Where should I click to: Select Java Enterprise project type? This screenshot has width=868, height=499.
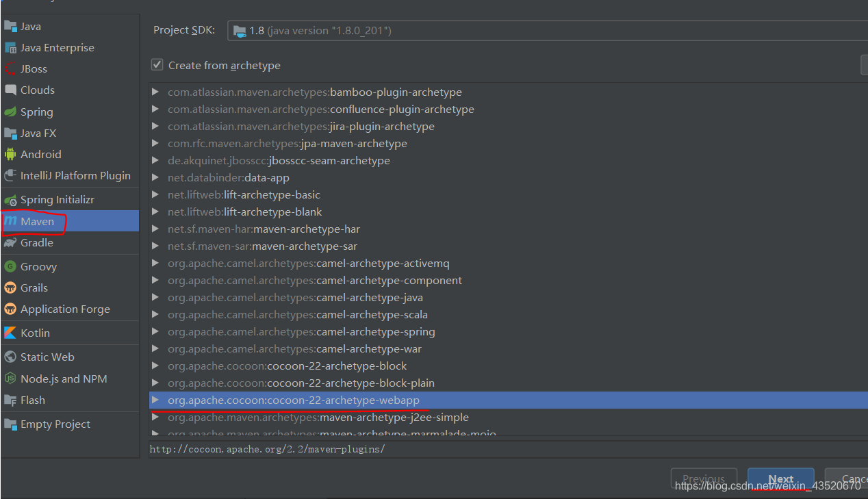point(70,48)
